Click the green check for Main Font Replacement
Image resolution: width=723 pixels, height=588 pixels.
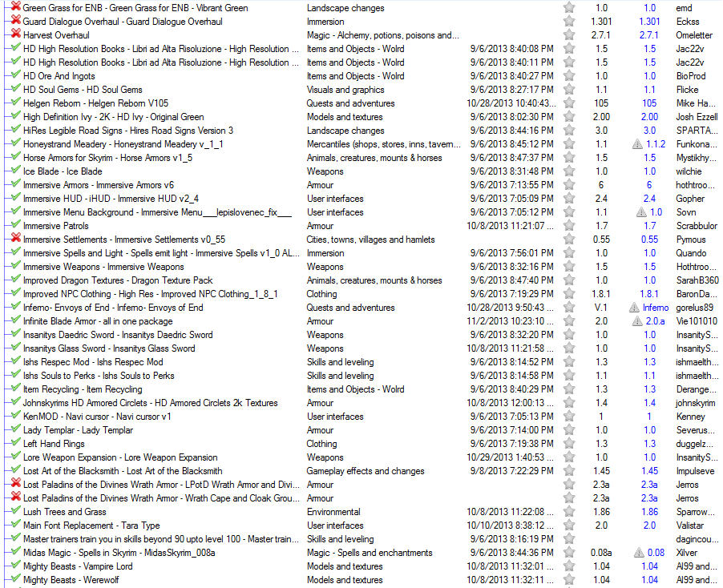[16, 524]
